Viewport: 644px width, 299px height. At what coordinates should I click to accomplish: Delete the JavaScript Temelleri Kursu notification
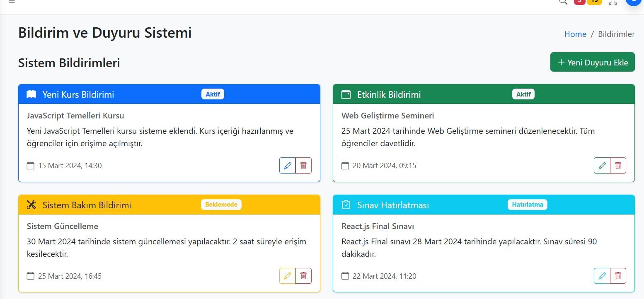coord(303,166)
